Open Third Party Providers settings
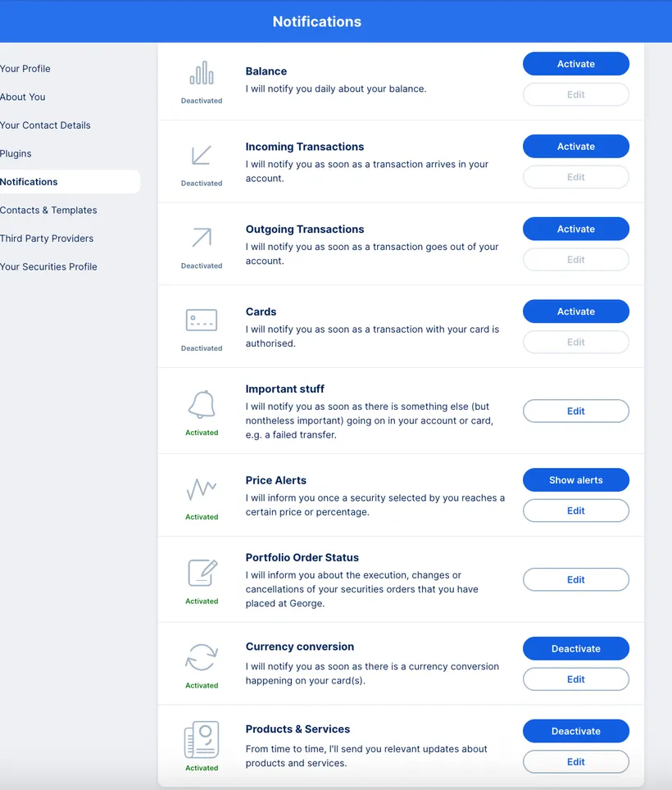 point(47,238)
